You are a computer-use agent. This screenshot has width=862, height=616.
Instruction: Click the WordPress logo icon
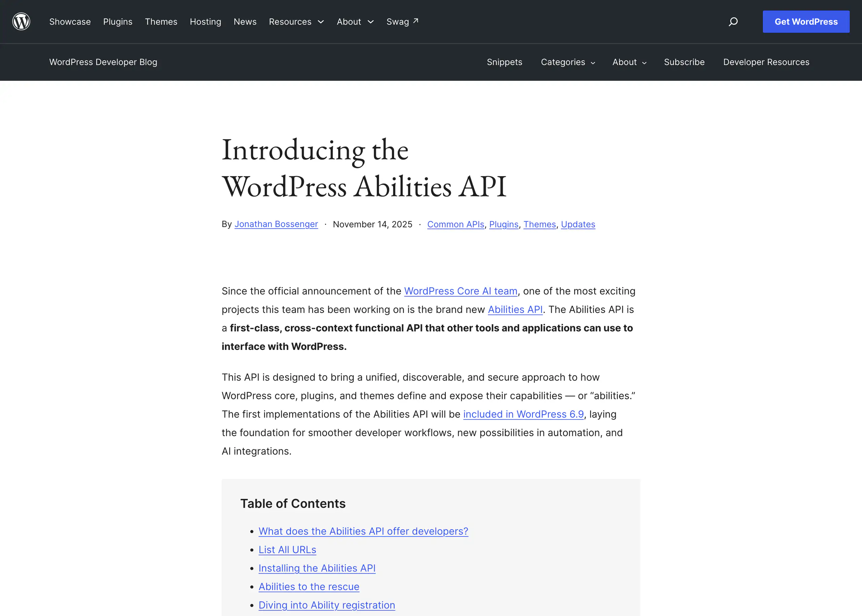pyautogui.click(x=21, y=22)
